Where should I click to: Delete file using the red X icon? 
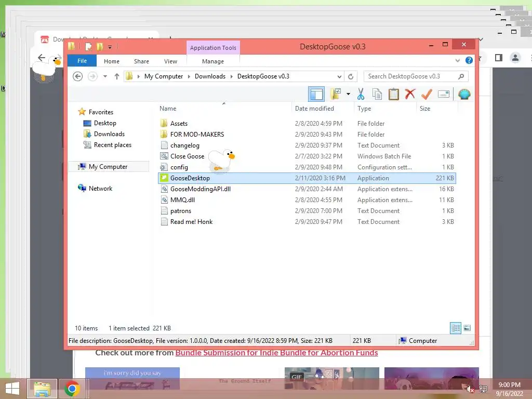click(410, 94)
